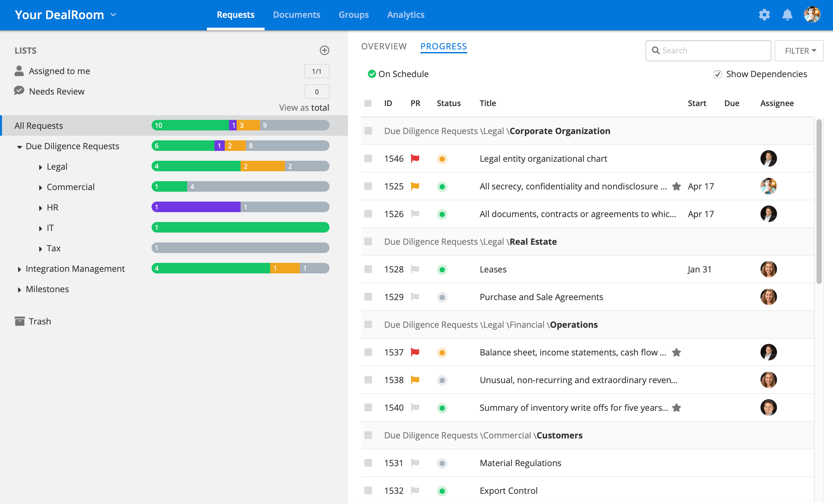Image resolution: width=833 pixels, height=504 pixels.
Task: Click the orange status dot for request 1537
Action: (x=442, y=352)
